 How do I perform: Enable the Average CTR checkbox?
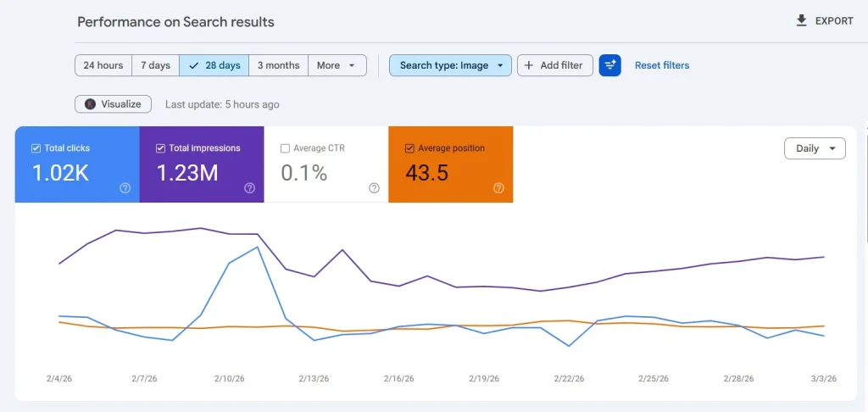285,148
